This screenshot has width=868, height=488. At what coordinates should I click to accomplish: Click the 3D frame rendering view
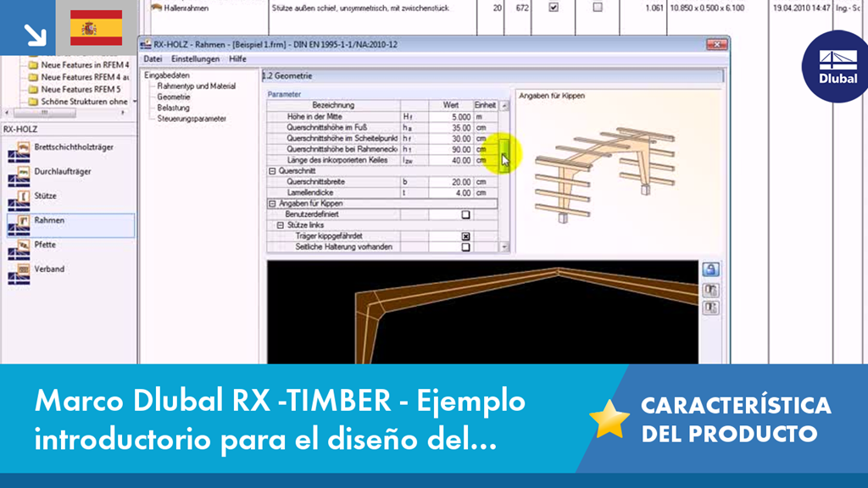(x=482, y=312)
